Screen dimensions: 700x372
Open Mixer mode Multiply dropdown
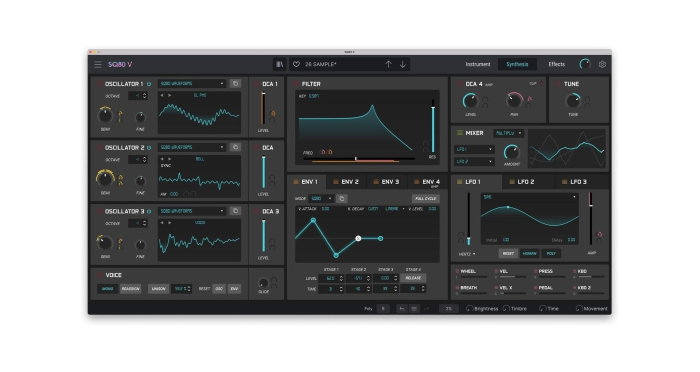click(508, 133)
